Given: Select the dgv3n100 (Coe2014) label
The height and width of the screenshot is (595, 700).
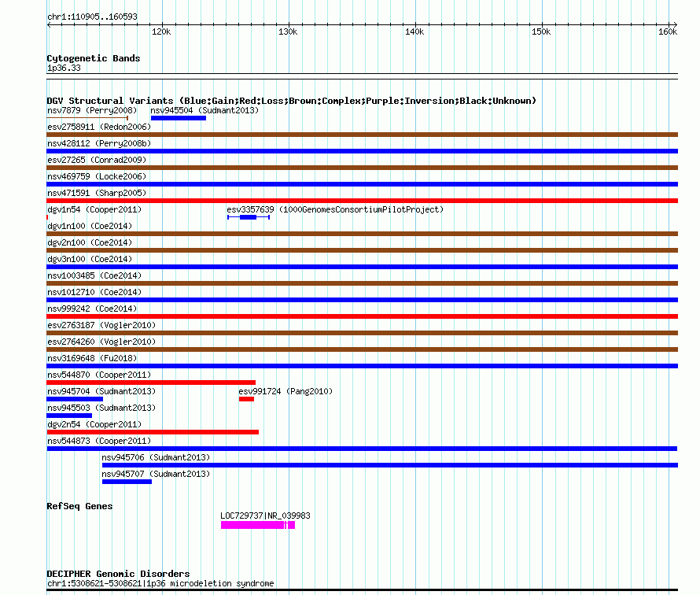Looking at the screenshot, I should point(90,259).
